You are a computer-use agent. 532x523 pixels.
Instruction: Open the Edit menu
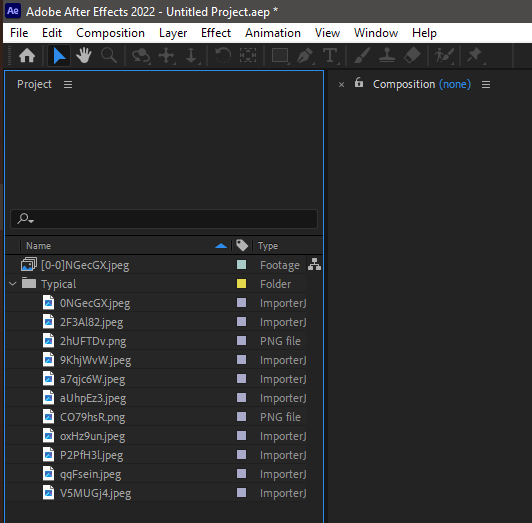52,33
